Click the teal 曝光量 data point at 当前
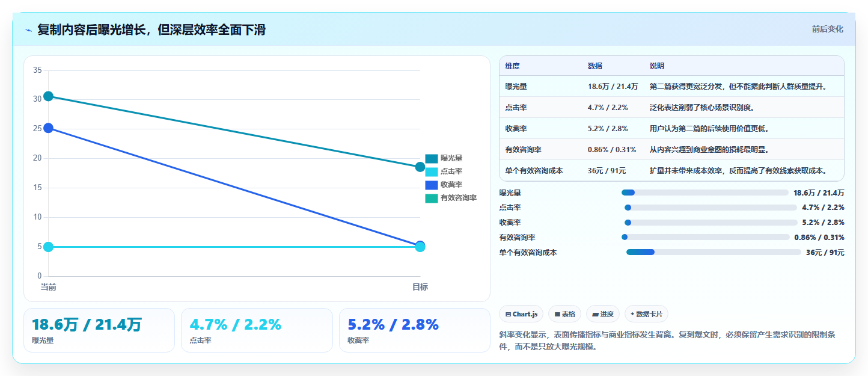The image size is (868, 376). (x=48, y=96)
